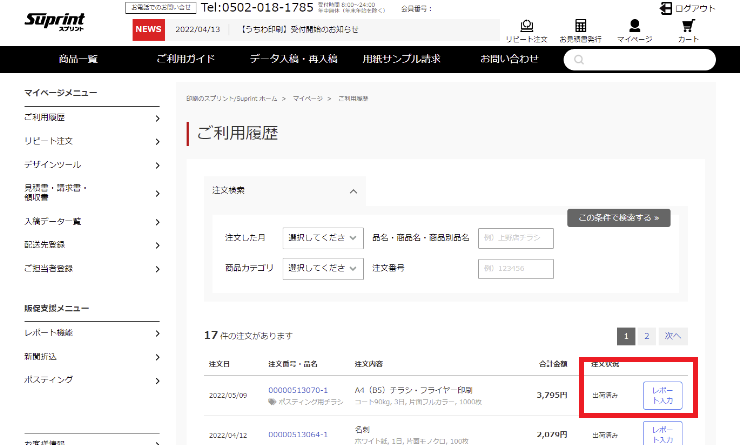Go to page 2 of orders
This screenshot has height=445, width=740.
(x=646, y=336)
